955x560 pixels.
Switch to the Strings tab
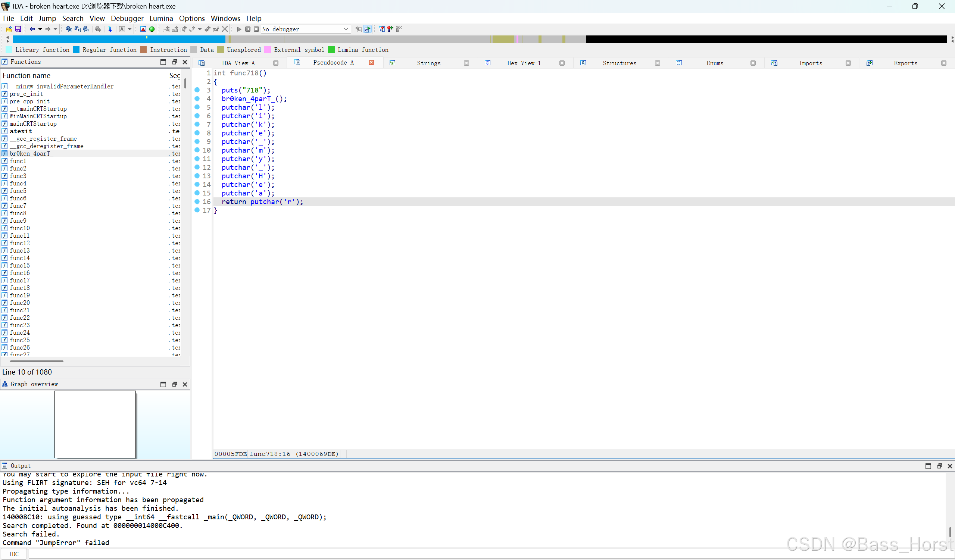[428, 63]
